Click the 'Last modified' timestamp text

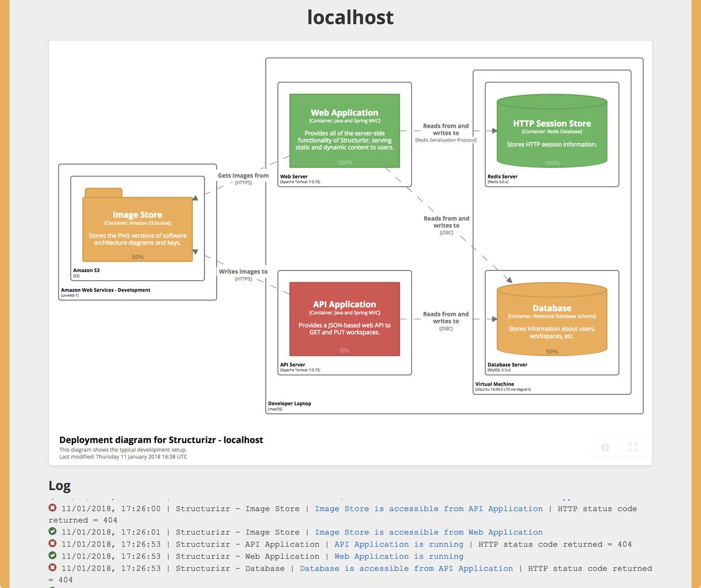123,457
